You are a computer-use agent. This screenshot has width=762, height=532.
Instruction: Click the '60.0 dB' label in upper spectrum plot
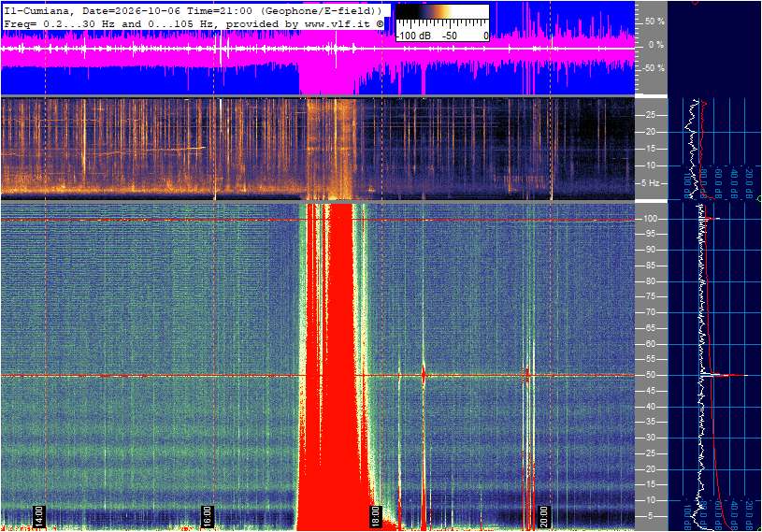tap(719, 183)
